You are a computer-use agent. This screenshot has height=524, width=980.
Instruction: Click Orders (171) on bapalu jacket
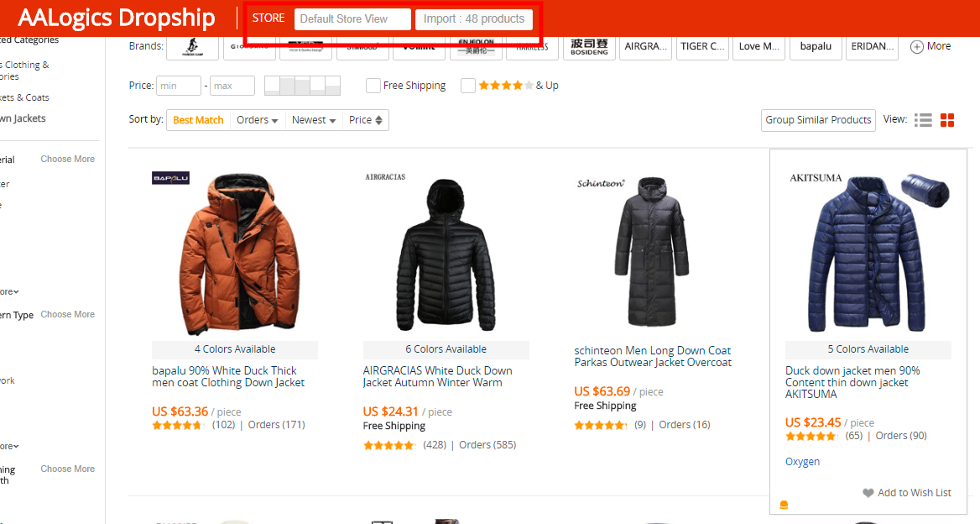tap(276, 425)
